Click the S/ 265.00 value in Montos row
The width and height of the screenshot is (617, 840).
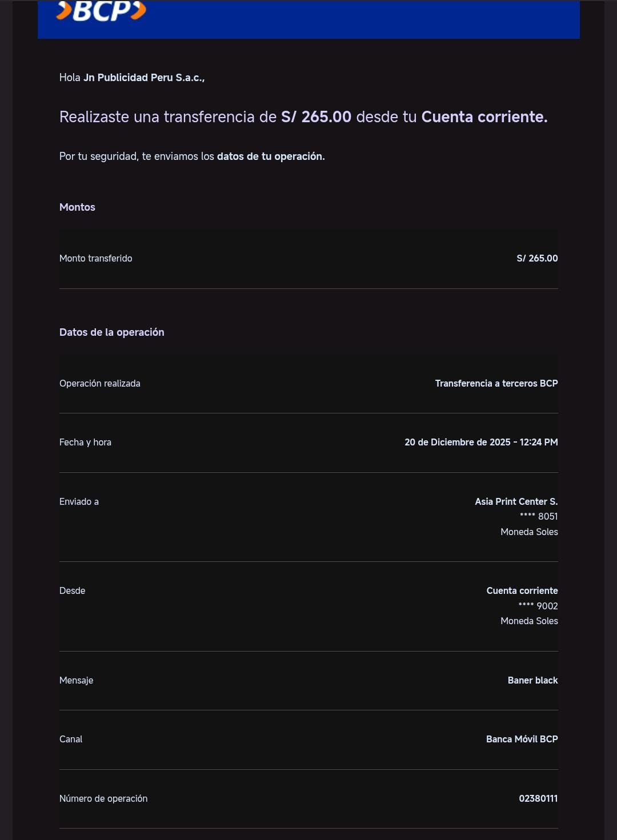point(536,259)
